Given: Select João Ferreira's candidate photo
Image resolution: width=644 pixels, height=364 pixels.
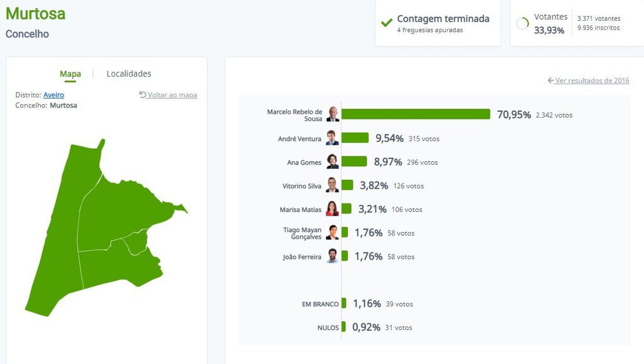Looking at the screenshot, I should (x=332, y=256).
